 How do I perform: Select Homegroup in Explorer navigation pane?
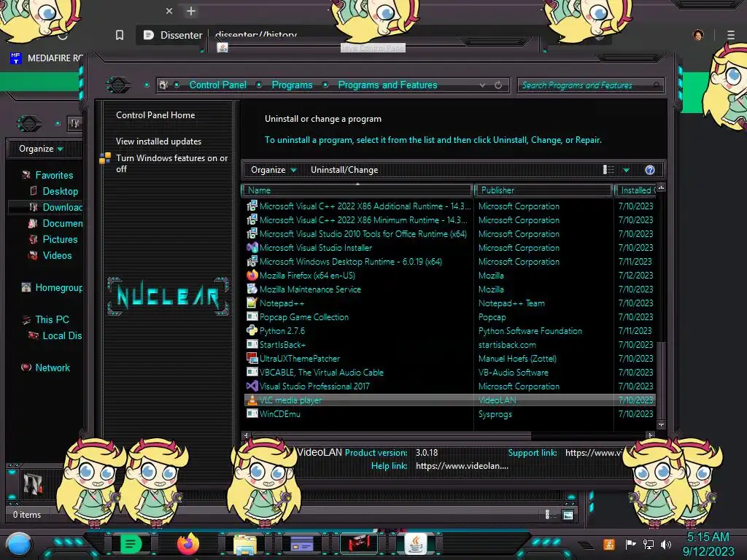coord(58,287)
